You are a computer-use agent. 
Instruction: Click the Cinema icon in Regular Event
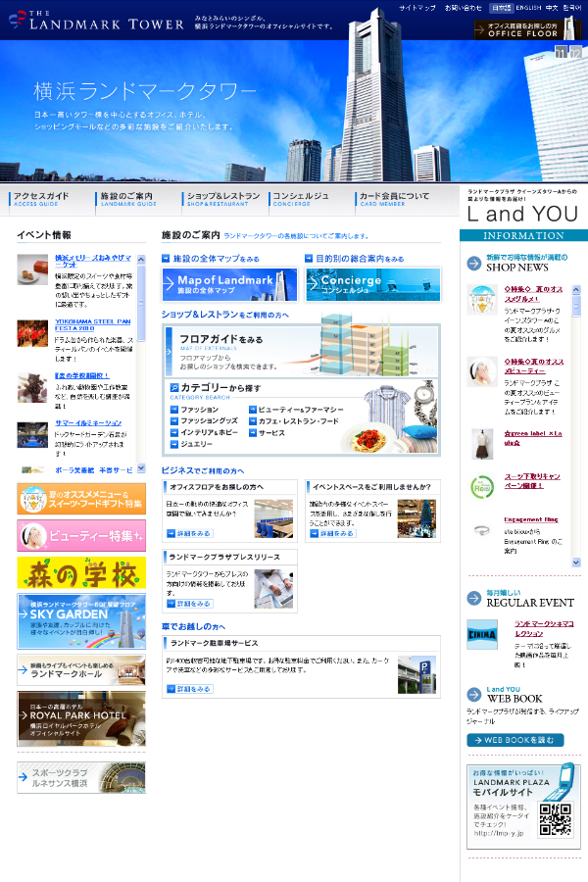click(x=482, y=634)
